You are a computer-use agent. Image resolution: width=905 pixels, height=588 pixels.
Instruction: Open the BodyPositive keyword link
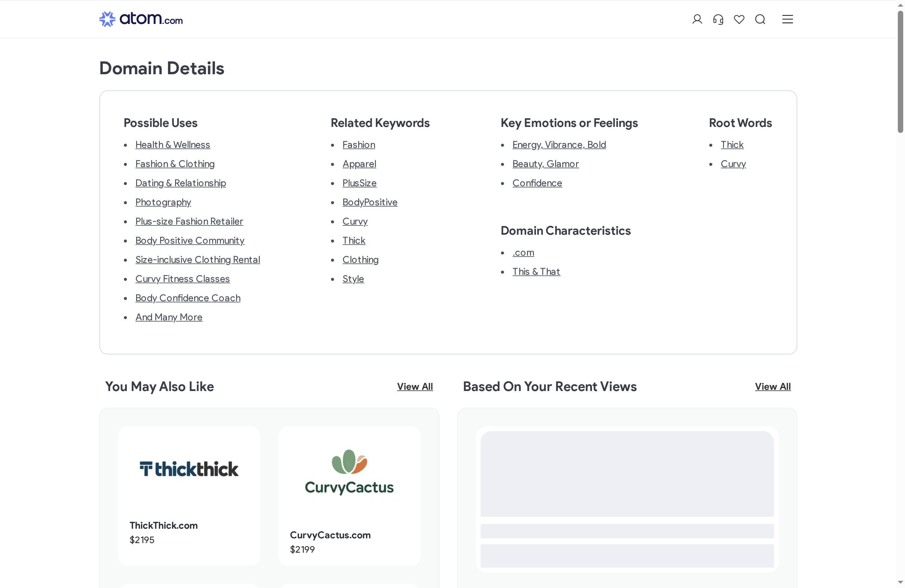(370, 202)
